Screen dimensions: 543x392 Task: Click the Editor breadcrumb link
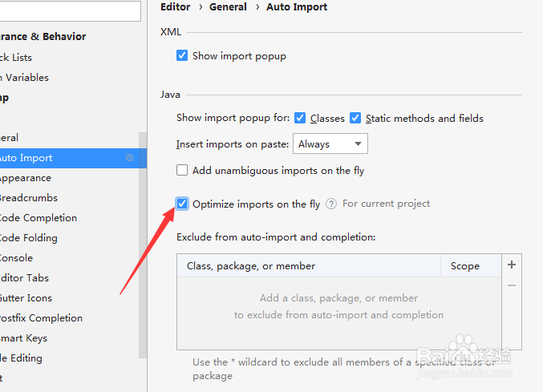[176, 7]
